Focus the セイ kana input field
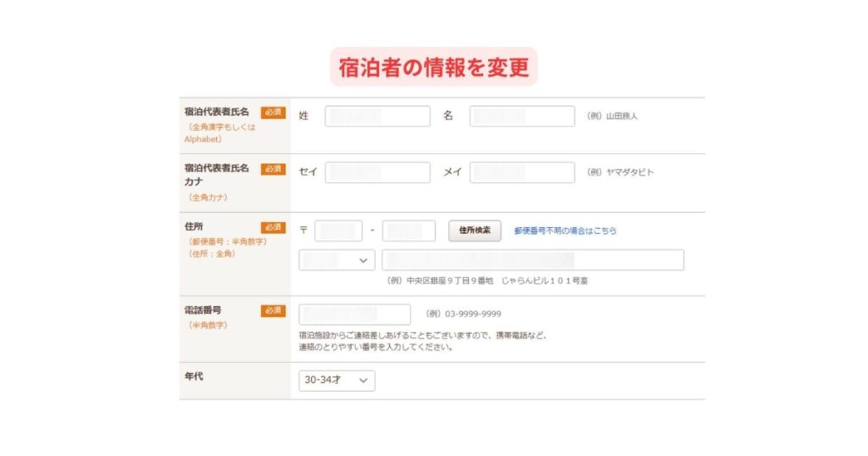The image size is (868, 456). click(377, 173)
